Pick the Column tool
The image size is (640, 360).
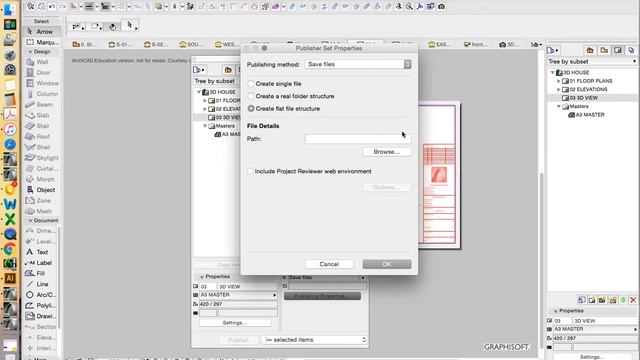[x=42, y=93]
